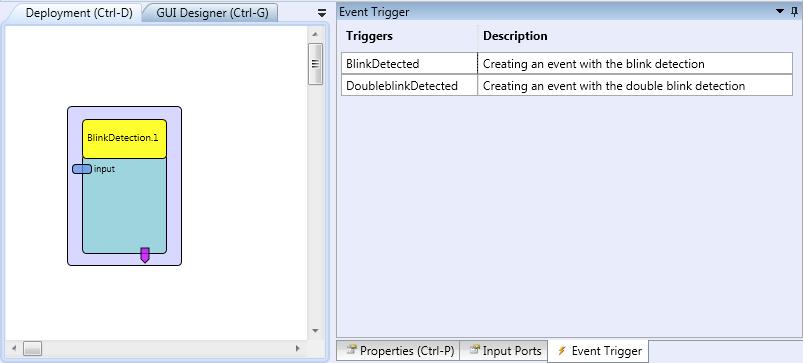Click the vertical scrollbar thumb
Screen dimensions: 803x363
315,64
